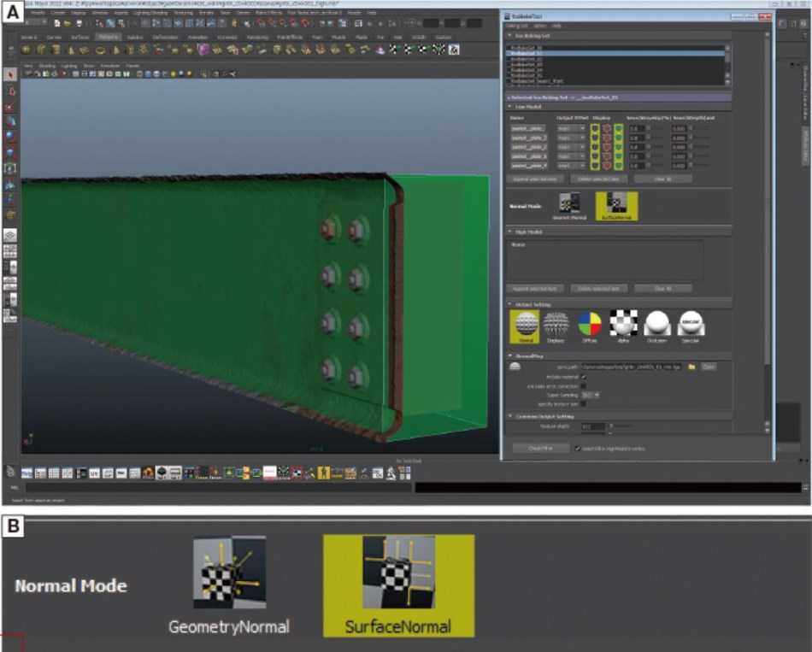Toggle green display icon in first Low Model row

(618, 128)
